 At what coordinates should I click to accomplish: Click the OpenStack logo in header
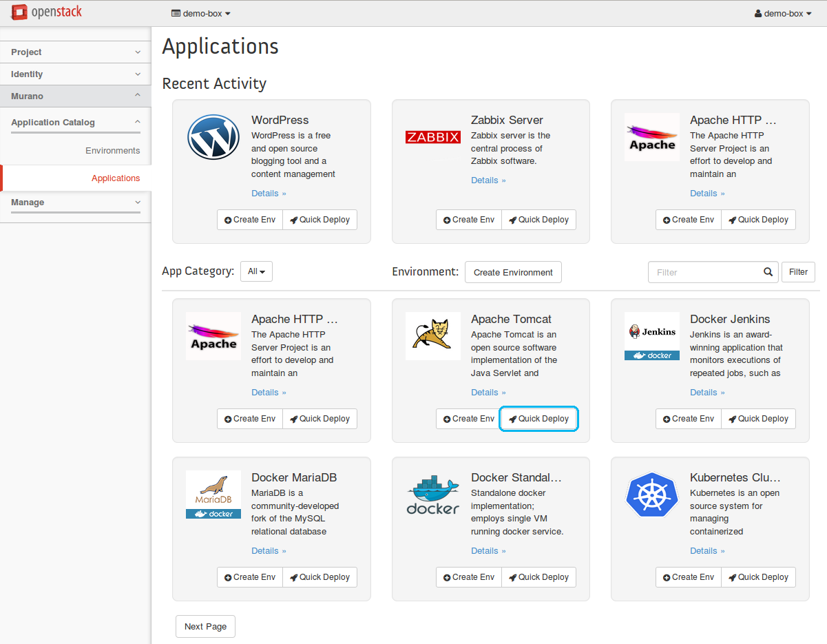[47, 12]
